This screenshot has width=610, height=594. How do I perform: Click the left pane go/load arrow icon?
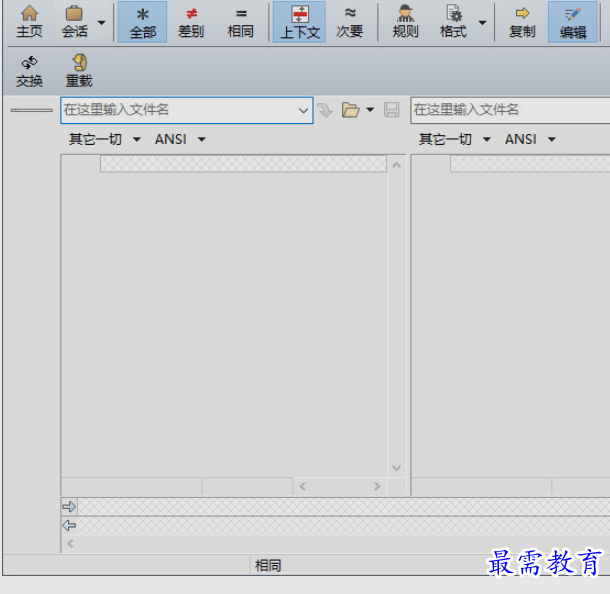coord(325,110)
